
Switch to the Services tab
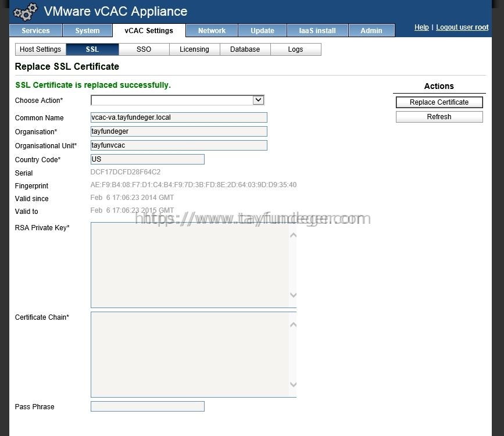(x=35, y=31)
